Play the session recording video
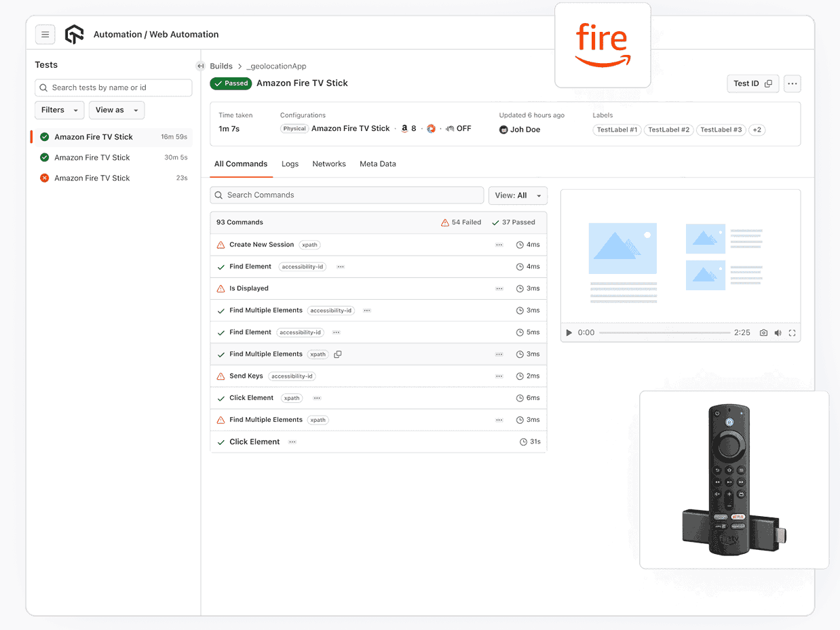This screenshot has height=630, width=840. [569, 332]
